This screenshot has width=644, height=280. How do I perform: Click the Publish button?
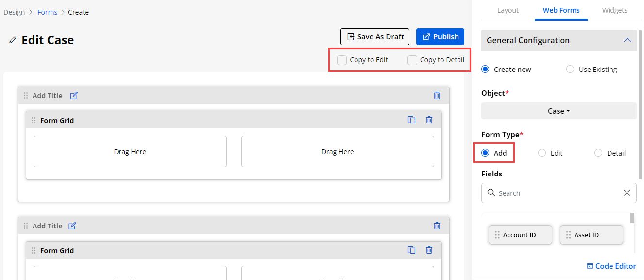440,37
